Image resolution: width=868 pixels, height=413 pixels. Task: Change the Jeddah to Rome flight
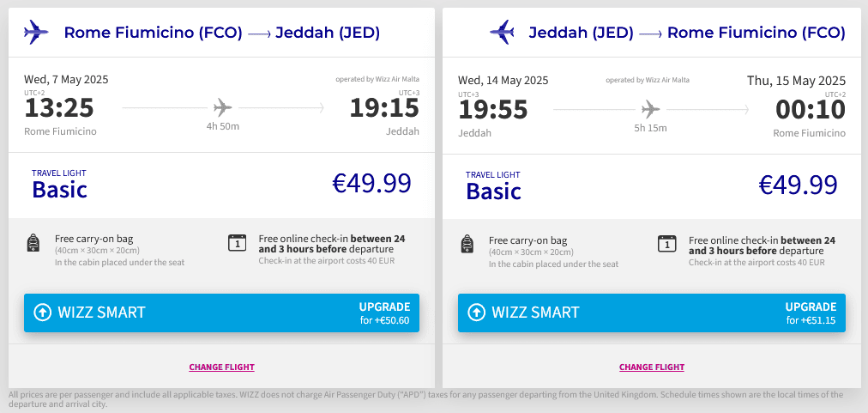point(652,367)
